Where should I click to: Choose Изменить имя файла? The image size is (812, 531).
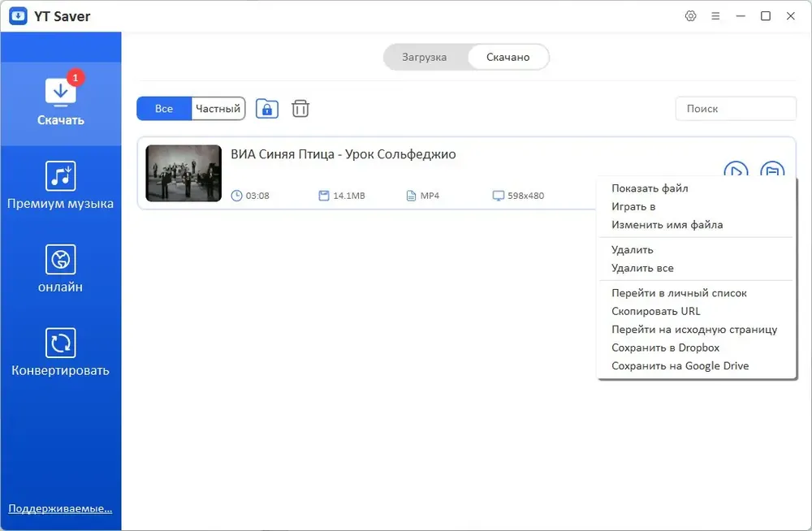[x=667, y=224]
